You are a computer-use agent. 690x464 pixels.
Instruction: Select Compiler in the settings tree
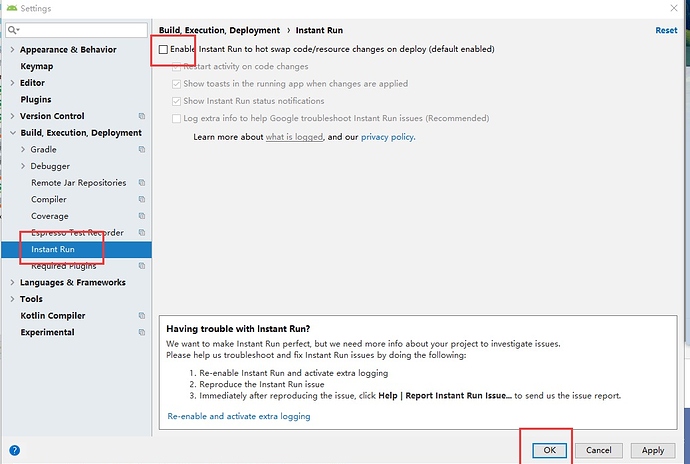pos(48,199)
